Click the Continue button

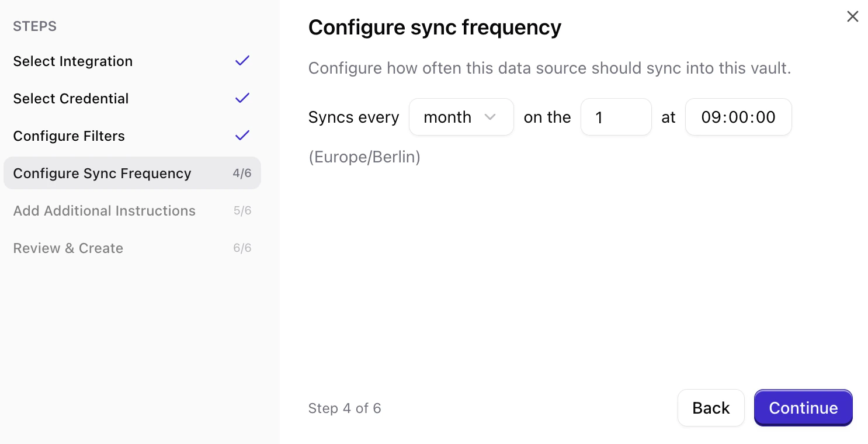(x=803, y=408)
